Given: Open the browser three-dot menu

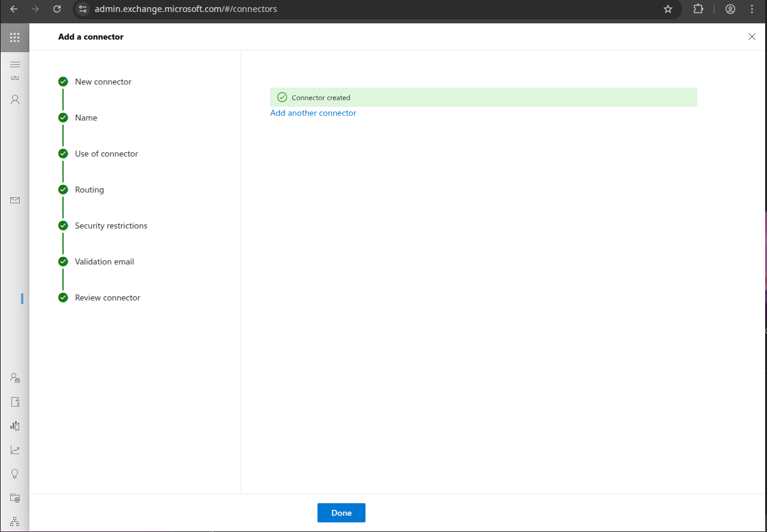Looking at the screenshot, I should point(752,9).
